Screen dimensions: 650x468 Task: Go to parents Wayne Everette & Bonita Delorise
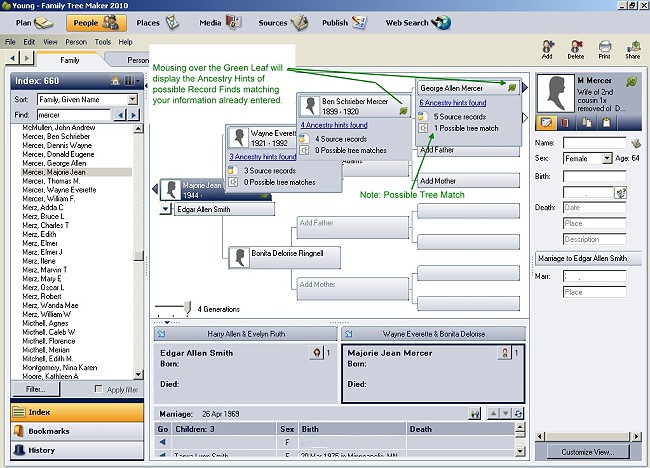pyautogui.click(x=433, y=334)
